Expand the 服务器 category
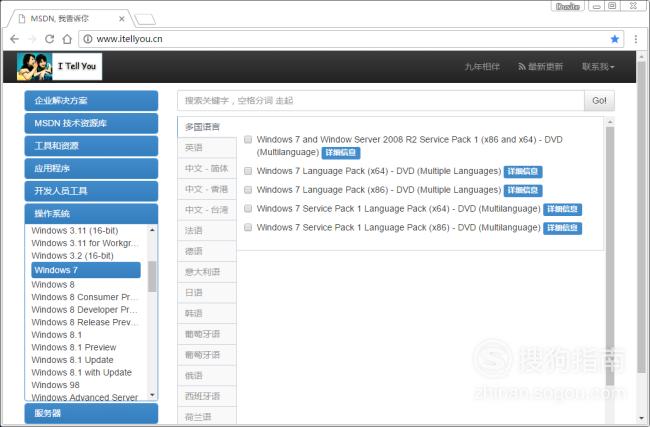650x427 pixels. pyautogui.click(x=91, y=413)
